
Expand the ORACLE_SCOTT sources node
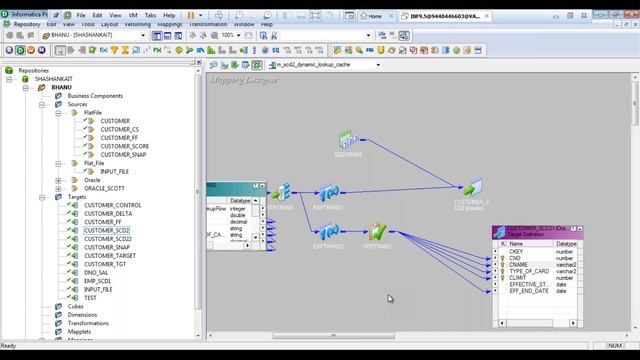(x=58, y=189)
